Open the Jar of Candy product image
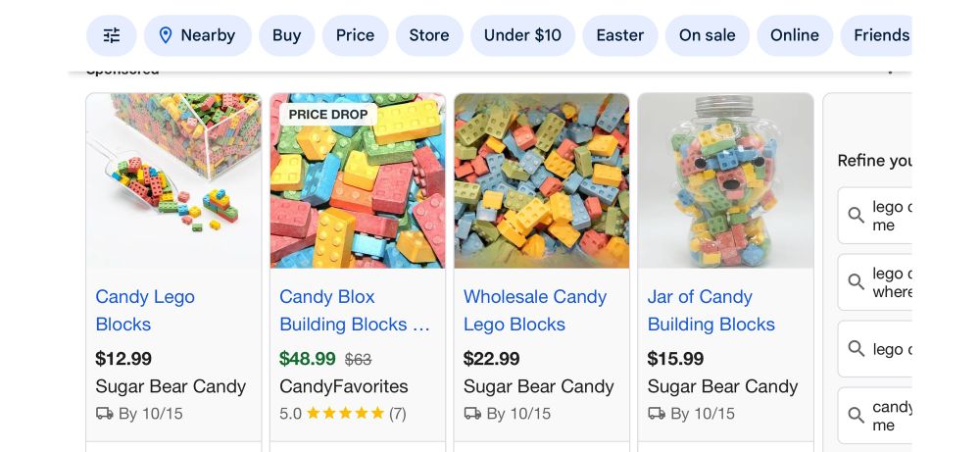Image resolution: width=980 pixels, height=452 pixels. (725, 181)
